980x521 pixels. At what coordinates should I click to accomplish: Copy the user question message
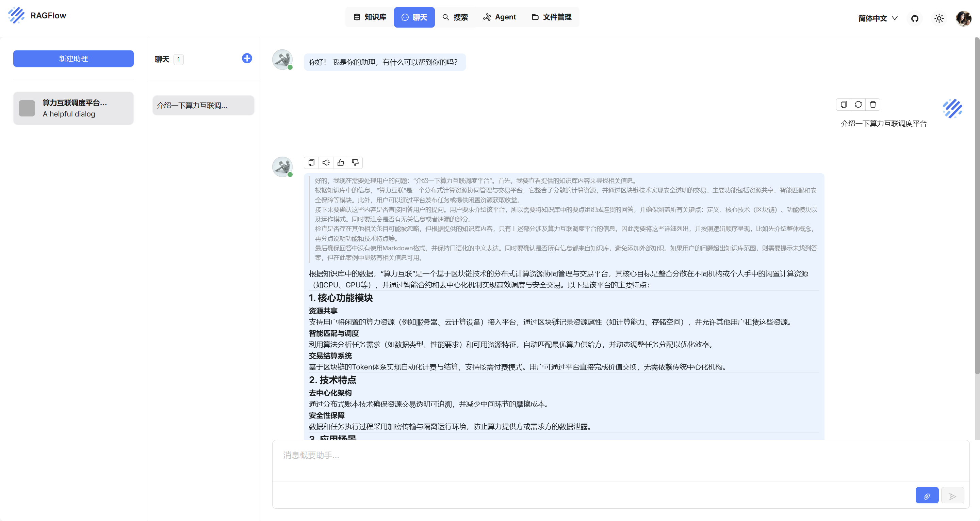844,104
